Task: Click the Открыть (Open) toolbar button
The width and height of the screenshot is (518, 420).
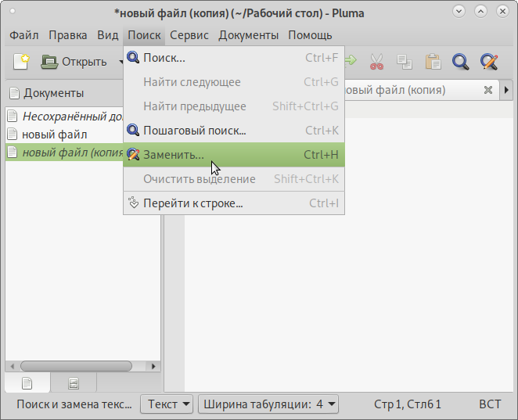Action: click(74, 62)
